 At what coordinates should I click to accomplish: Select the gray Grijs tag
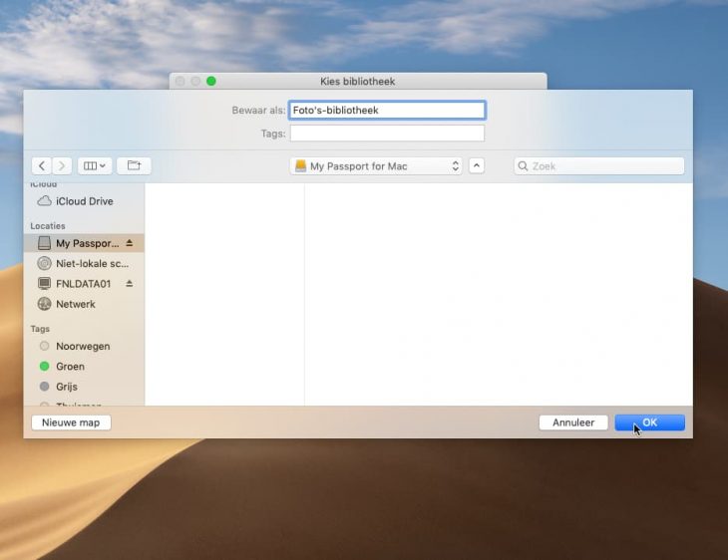click(x=66, y=387)
